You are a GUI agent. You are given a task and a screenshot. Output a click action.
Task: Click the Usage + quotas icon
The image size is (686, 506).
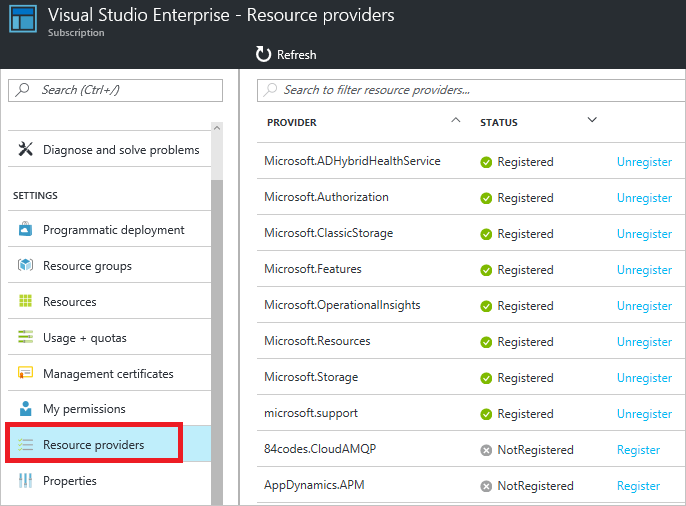tap(26, 338)
